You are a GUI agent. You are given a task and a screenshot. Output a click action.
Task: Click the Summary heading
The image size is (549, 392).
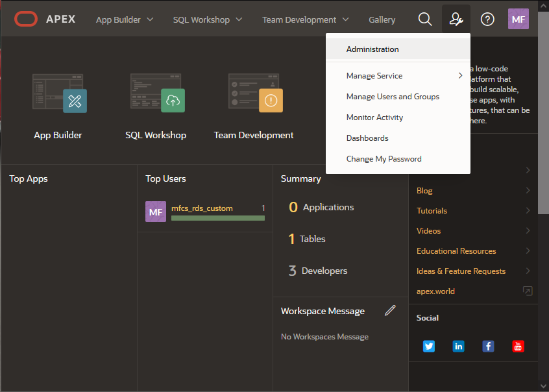pos(300,178)
